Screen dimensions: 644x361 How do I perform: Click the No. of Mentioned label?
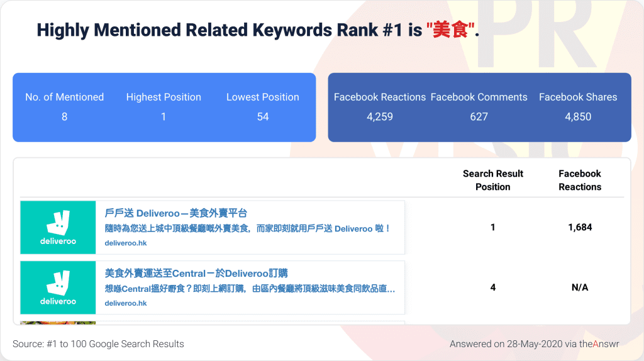coord(65,97)
